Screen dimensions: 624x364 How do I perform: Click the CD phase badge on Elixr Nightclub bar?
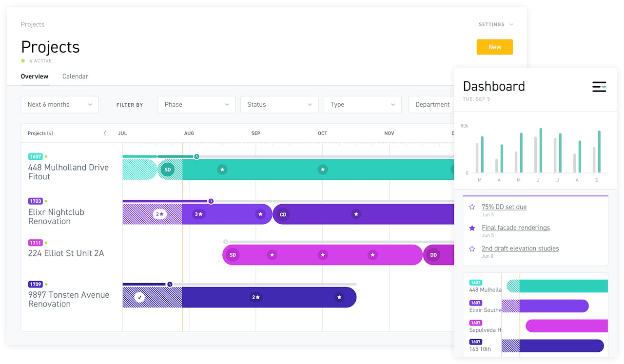tap(283, 214)
